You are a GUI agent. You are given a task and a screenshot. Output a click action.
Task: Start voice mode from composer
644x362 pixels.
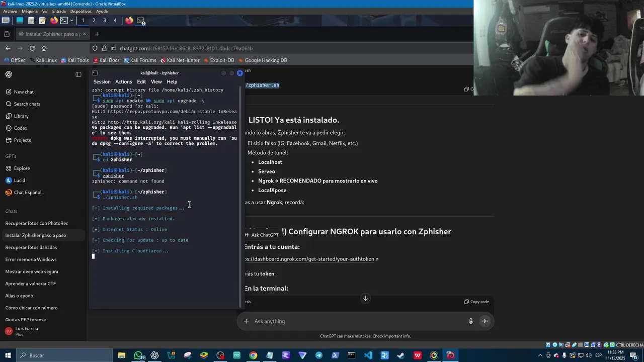pos(485,321)
